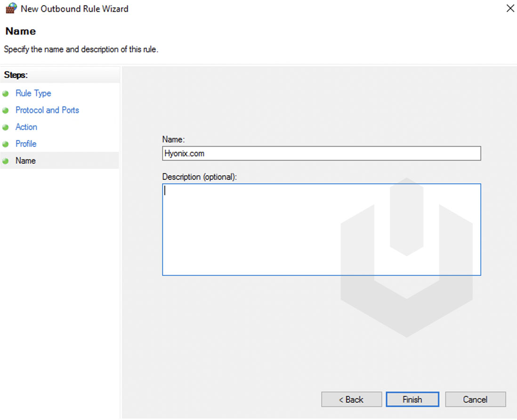Select the Rule Type step
The width and height of the screenshot is (517, 420).
[33, 93]
